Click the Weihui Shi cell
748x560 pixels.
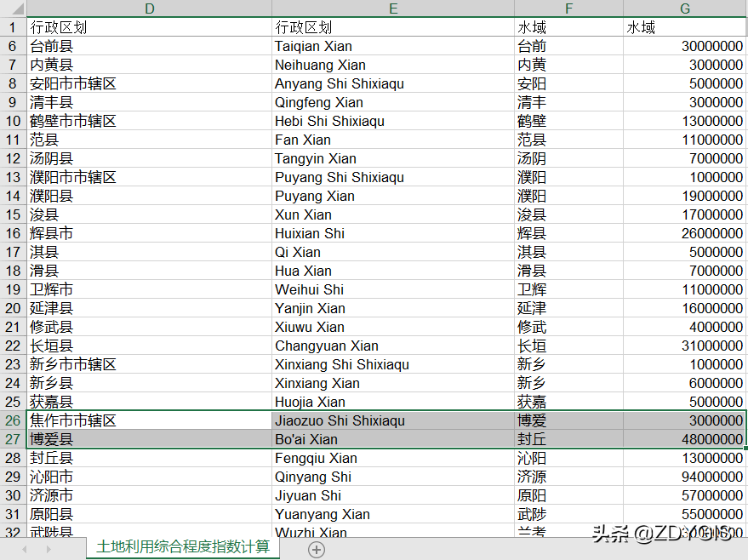click(x=393, y=289)
